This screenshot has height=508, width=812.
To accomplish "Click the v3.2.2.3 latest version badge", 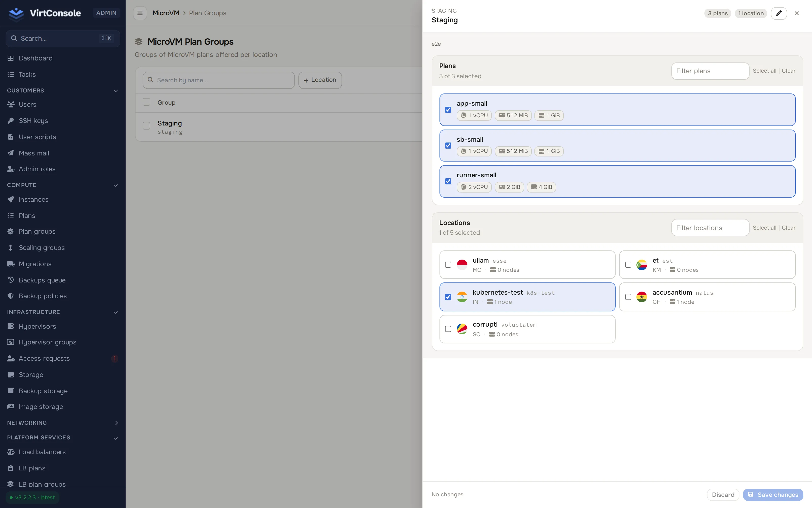I will 32,498.
